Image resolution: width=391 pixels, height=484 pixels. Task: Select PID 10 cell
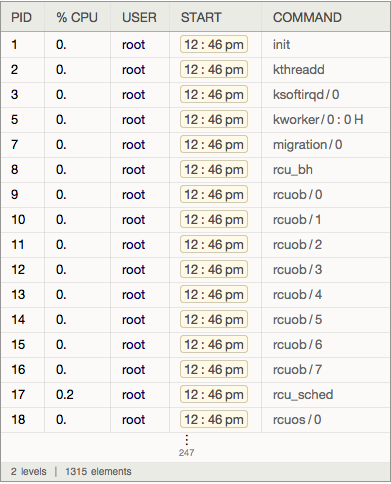click(x=18, y=220)
